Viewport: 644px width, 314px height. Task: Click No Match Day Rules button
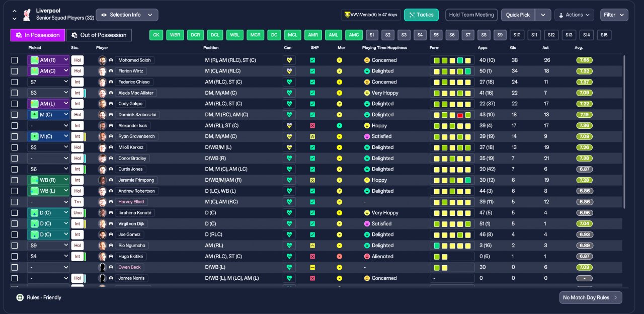point(591,297)
